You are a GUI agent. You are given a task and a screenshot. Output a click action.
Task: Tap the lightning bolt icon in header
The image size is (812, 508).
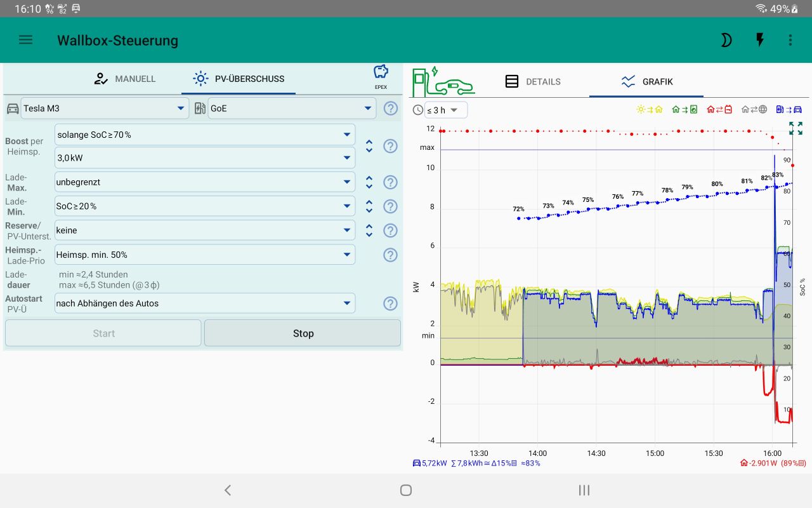[759, 40]
